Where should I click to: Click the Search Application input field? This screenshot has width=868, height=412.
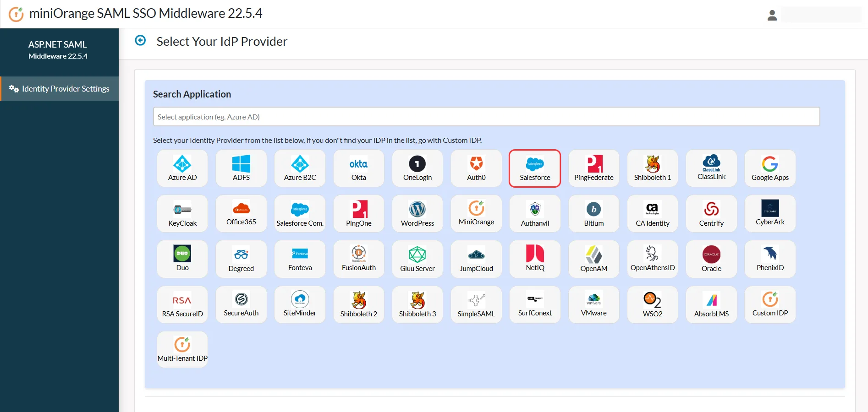click(x=486, y=117)
